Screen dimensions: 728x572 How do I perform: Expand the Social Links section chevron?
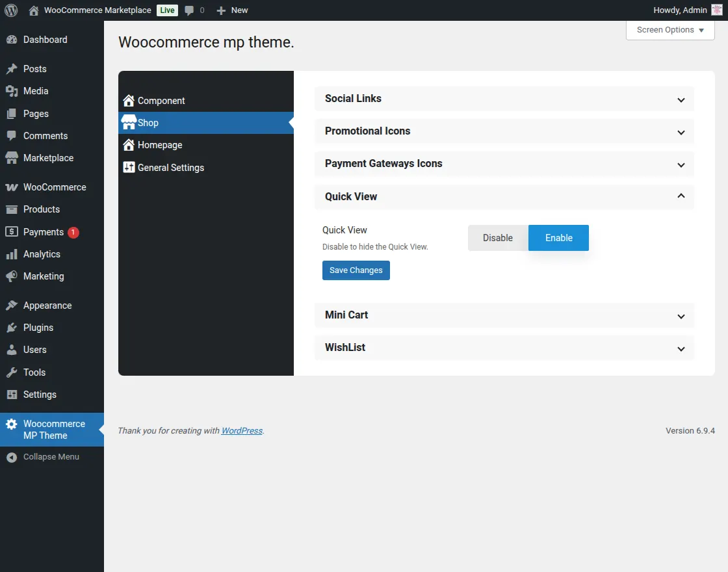[681, 100]
